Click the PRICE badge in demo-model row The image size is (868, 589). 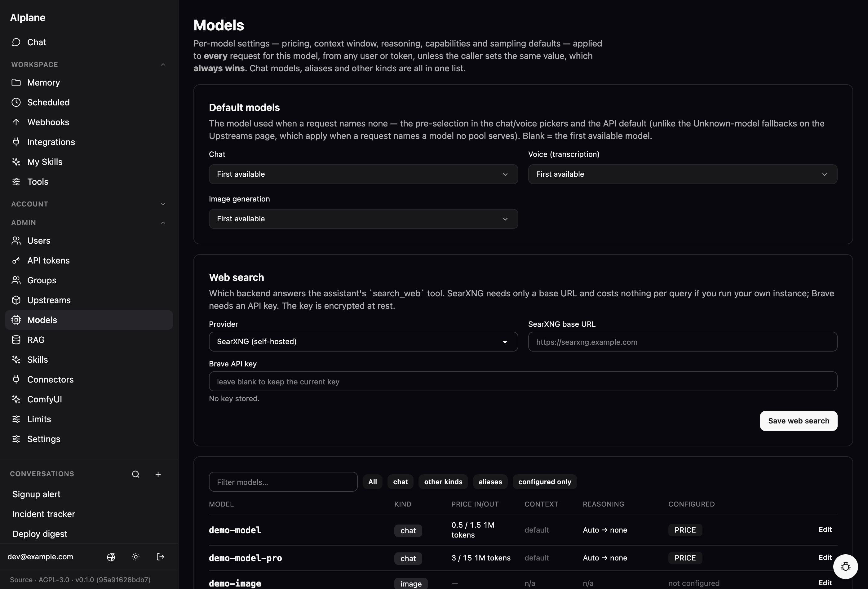point(684,529)
